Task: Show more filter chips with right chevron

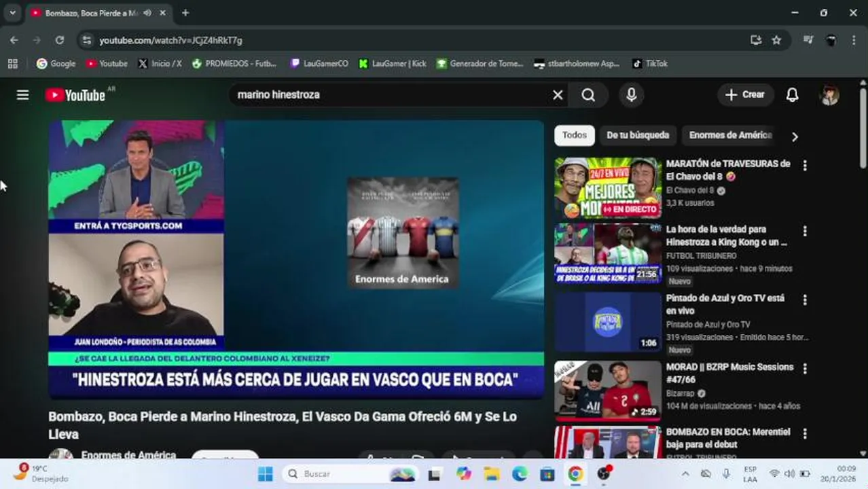Action: tap(795, 136)
